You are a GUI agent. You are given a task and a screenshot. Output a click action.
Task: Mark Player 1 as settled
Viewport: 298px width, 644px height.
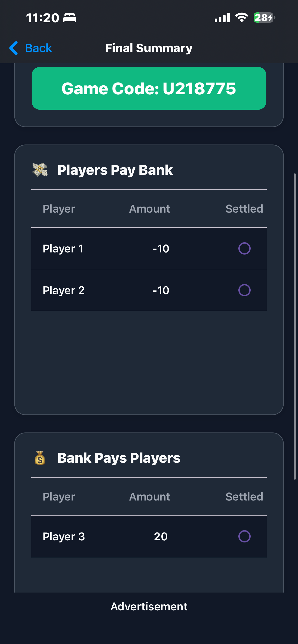click(244, 248)
